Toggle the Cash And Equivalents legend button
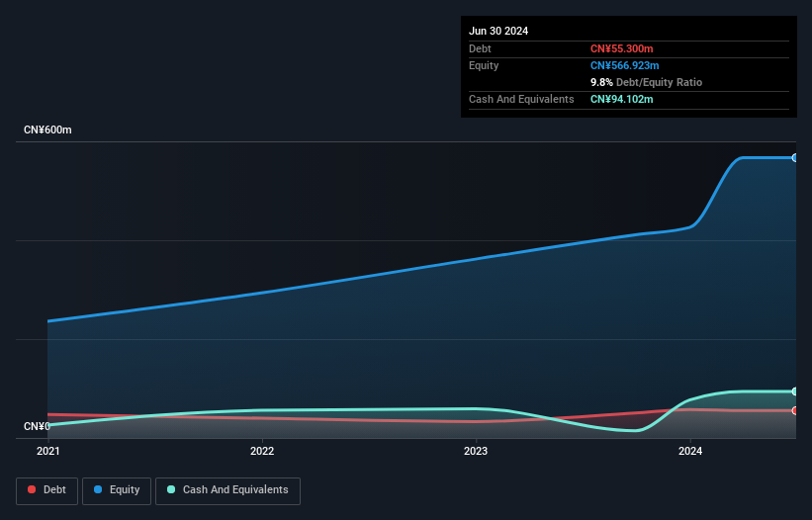 tap(227, 490)
